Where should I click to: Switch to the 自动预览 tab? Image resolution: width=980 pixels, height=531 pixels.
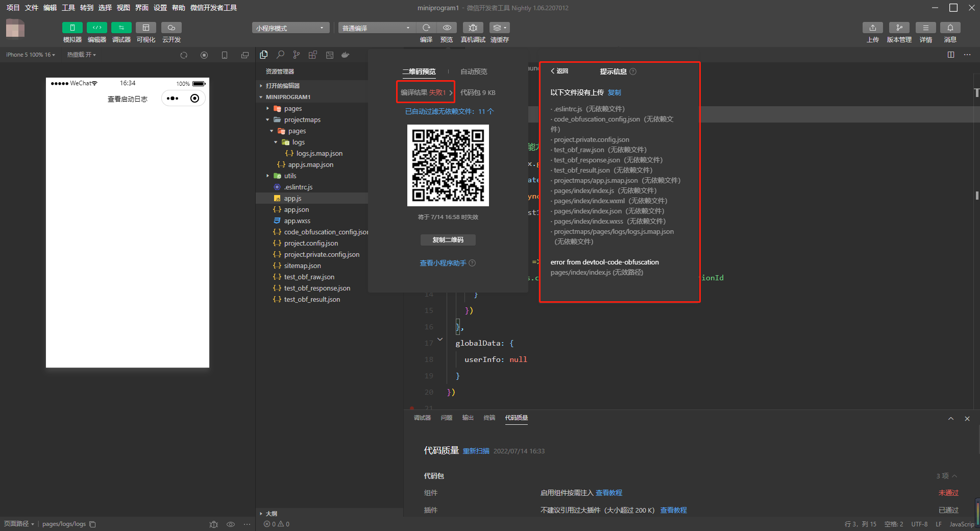(474, 71)
